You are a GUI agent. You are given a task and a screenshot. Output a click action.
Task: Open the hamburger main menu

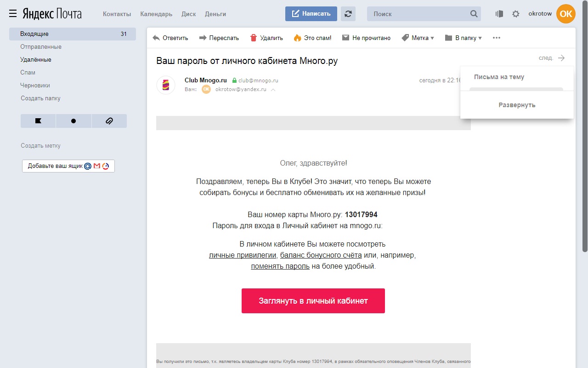[13, 14]
